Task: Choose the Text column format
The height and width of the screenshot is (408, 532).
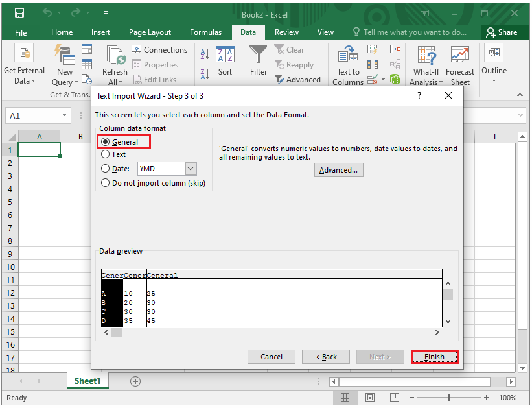Action: pos(105,154)
